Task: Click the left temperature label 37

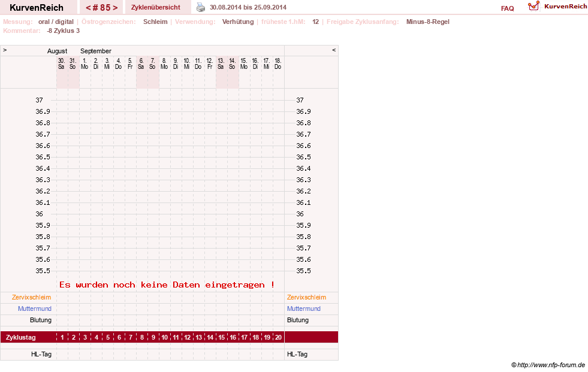Action: tap(39, 100)
